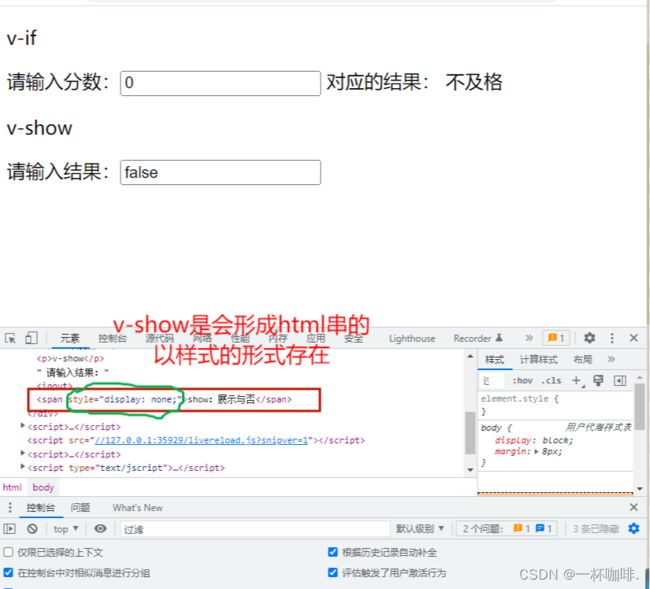Click the issues badge showing 1 in tab bar
This screenshot has width=650, height=589.
tap(556, 338)
